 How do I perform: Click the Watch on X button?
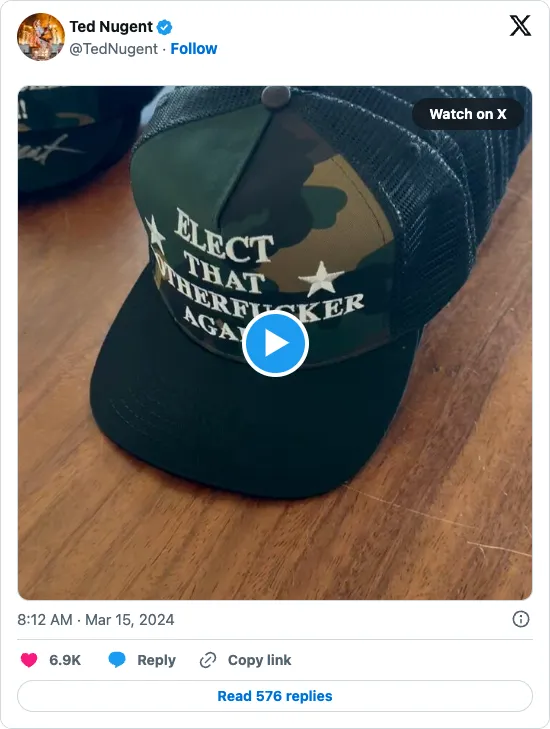468,114
